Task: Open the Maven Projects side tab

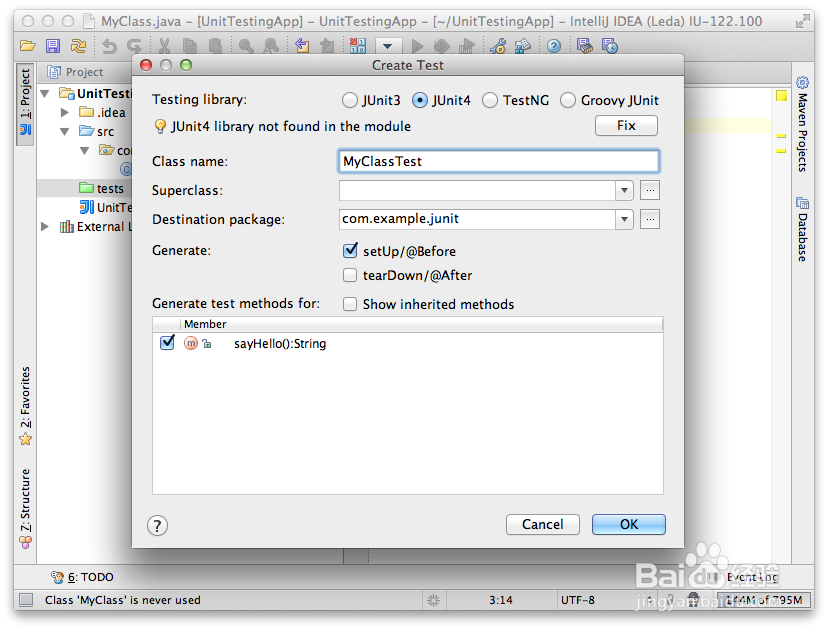Action: [x=802, y=125]
